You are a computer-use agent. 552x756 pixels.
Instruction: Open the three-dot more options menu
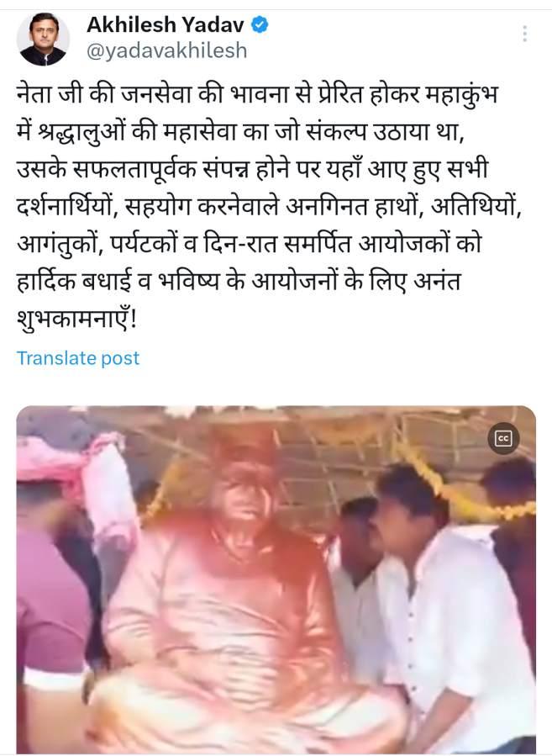point(524,34)
